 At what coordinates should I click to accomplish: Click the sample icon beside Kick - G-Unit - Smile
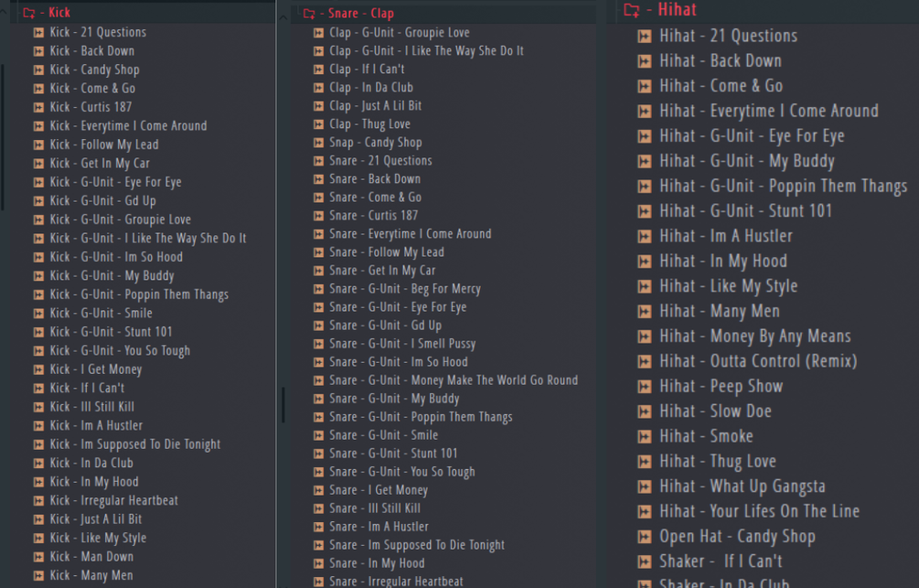[38, 313]
